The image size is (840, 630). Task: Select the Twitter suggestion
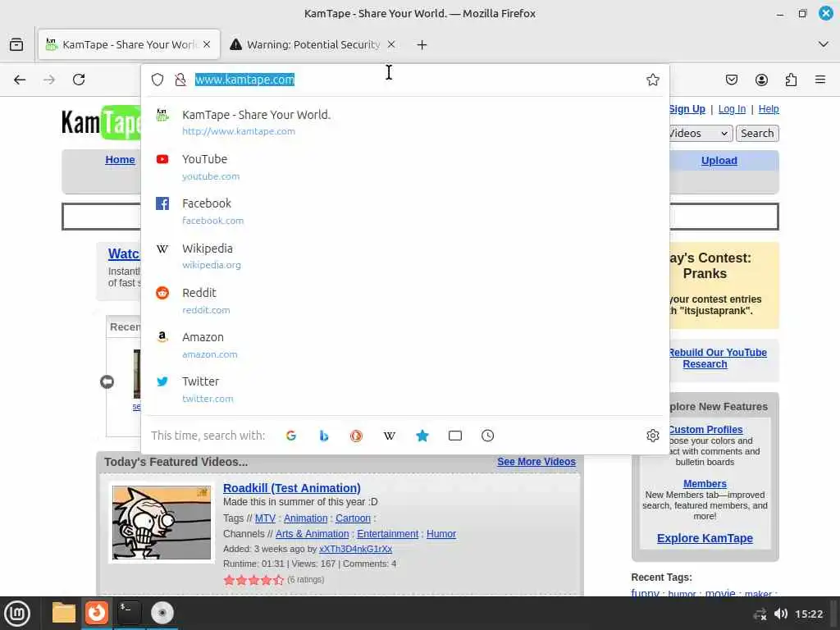click(x=405, y=390)
